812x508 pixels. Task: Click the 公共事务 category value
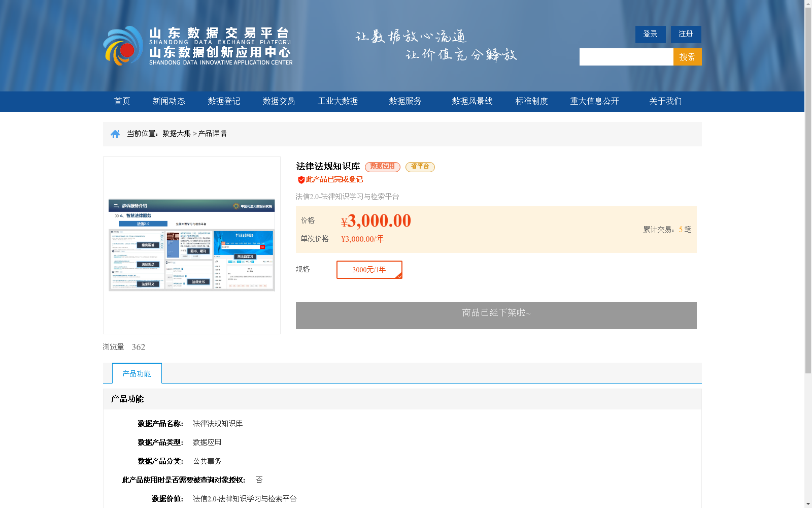pos(207,461)
